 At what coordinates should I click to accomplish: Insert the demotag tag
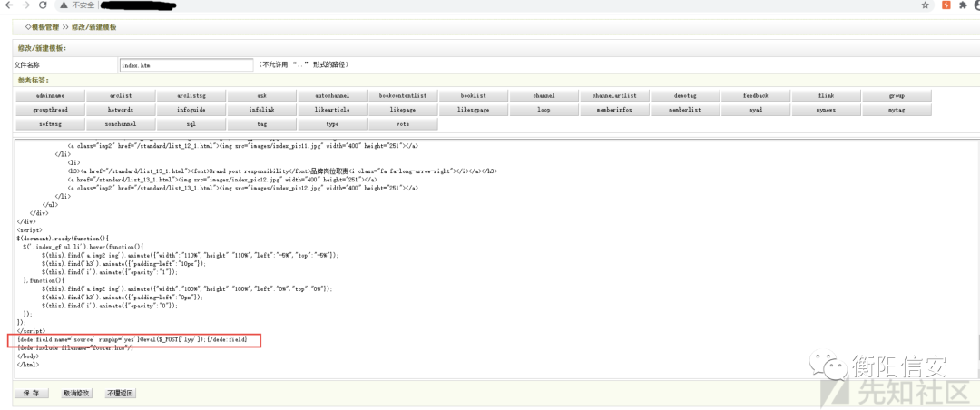[x=686, y=95]
